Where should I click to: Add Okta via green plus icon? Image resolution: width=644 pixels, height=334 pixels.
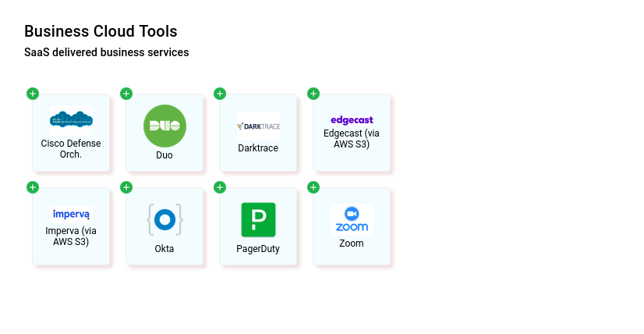point(126,187)
